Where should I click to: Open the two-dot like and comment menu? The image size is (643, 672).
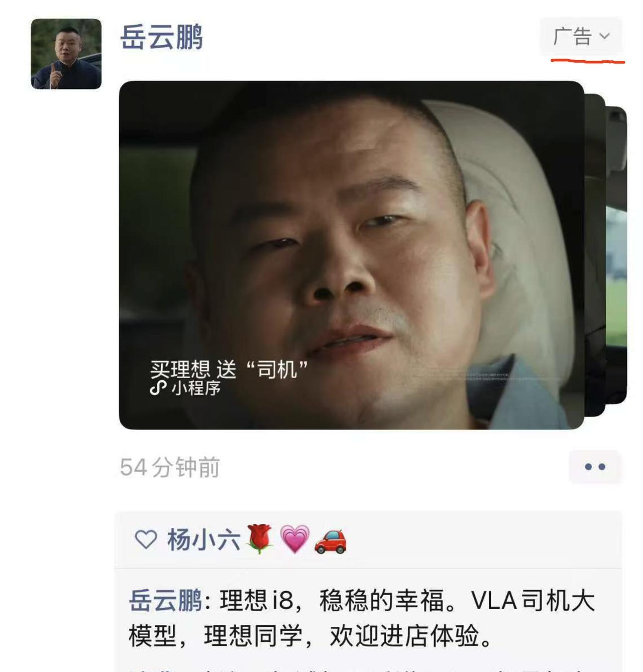tap(595, 467)
